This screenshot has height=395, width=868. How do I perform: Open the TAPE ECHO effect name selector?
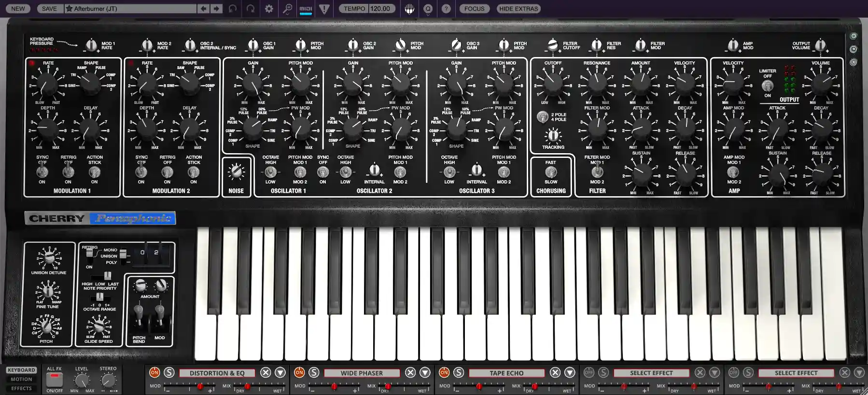tap(506, 373)
